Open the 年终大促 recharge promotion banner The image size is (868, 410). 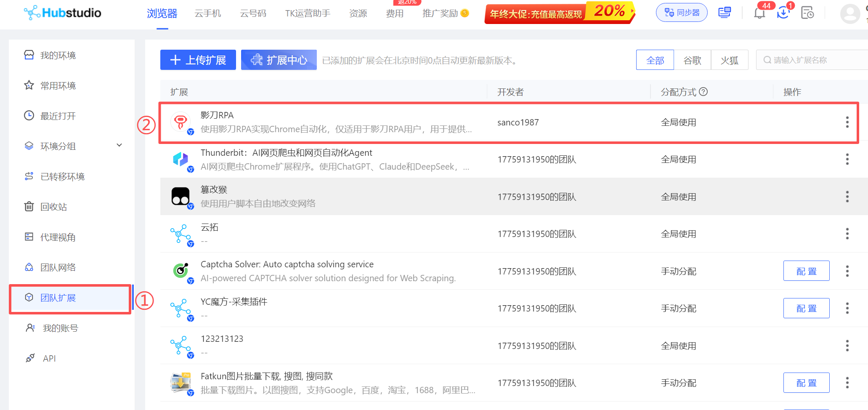click(560, 13)
